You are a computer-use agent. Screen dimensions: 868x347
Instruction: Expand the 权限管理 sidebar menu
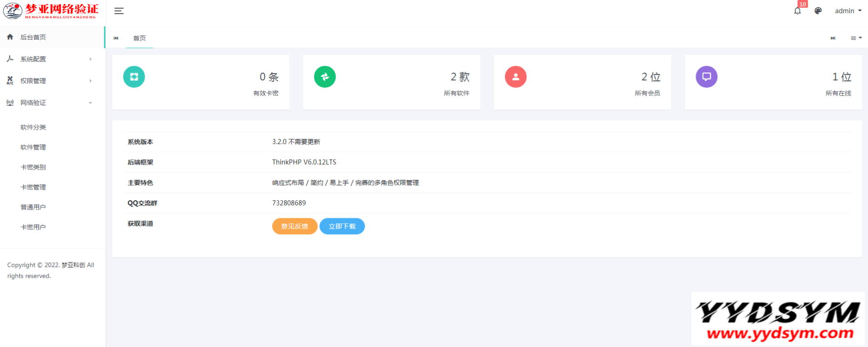(50, 81)
